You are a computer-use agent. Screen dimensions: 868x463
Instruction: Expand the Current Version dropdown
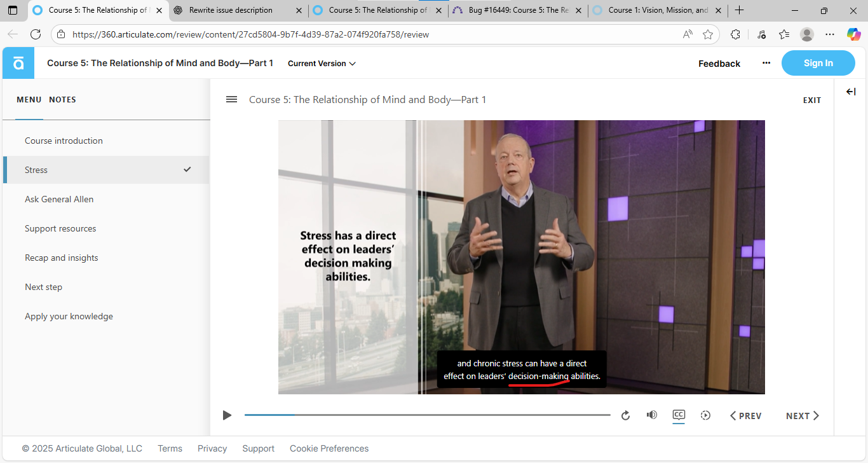click(322, 64)
